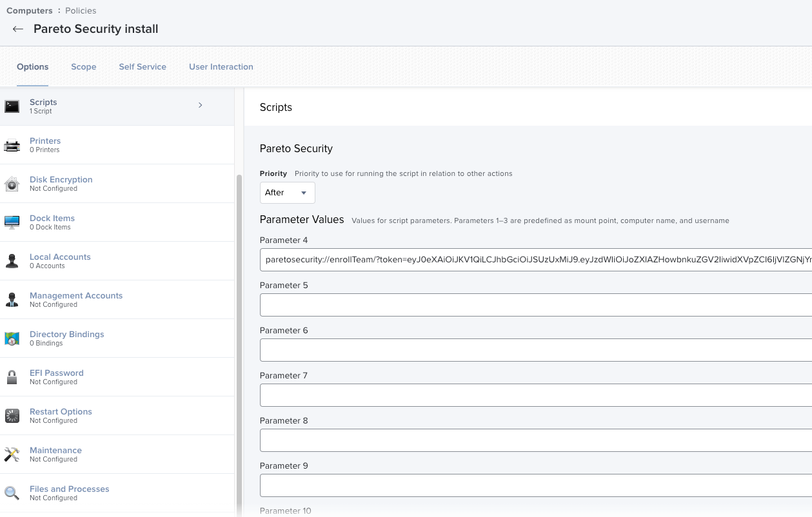
Task: Click the Files and Processes magnifier icon
Action: click(12, 493)
